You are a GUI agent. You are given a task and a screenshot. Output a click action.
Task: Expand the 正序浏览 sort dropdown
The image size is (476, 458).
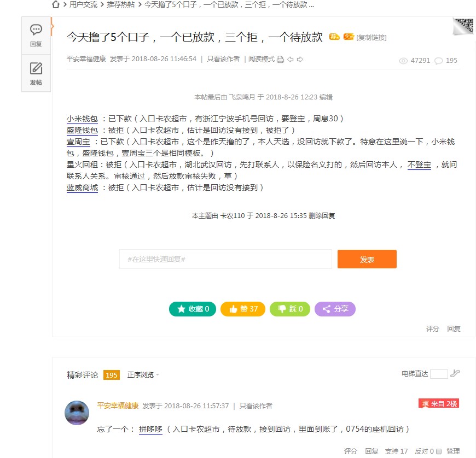pos(143,375)
